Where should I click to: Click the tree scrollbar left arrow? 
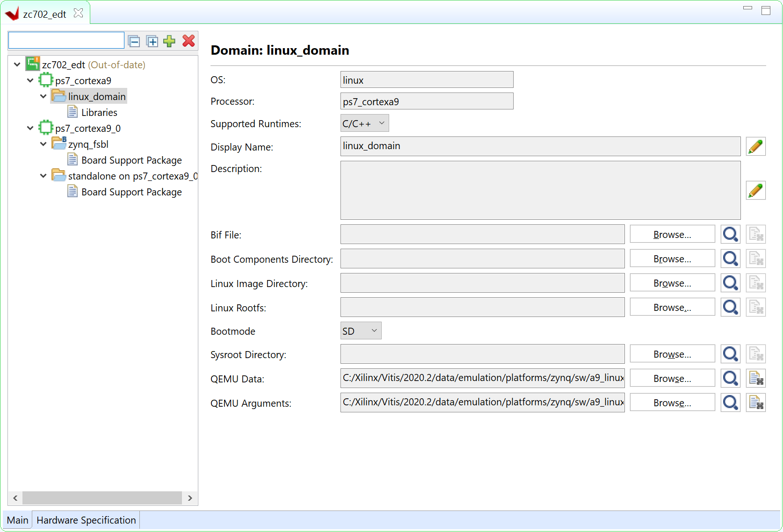[x=15, y=498]
